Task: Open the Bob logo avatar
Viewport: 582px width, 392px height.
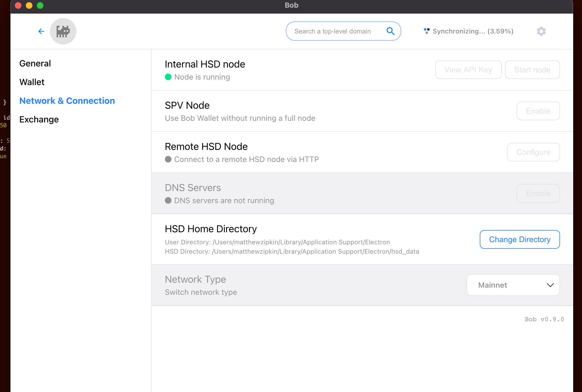Action: click(63, 31)
